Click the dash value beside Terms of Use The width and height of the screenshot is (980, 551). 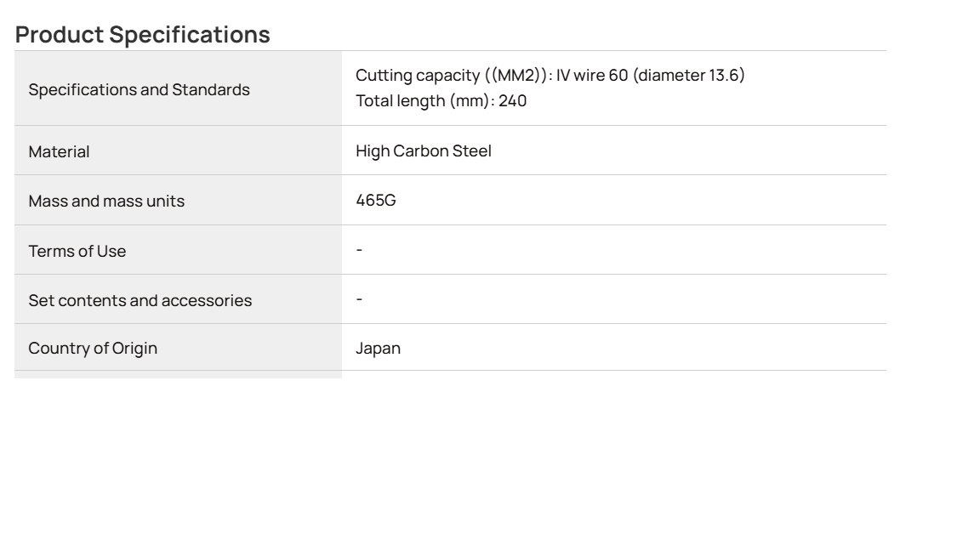359,250
